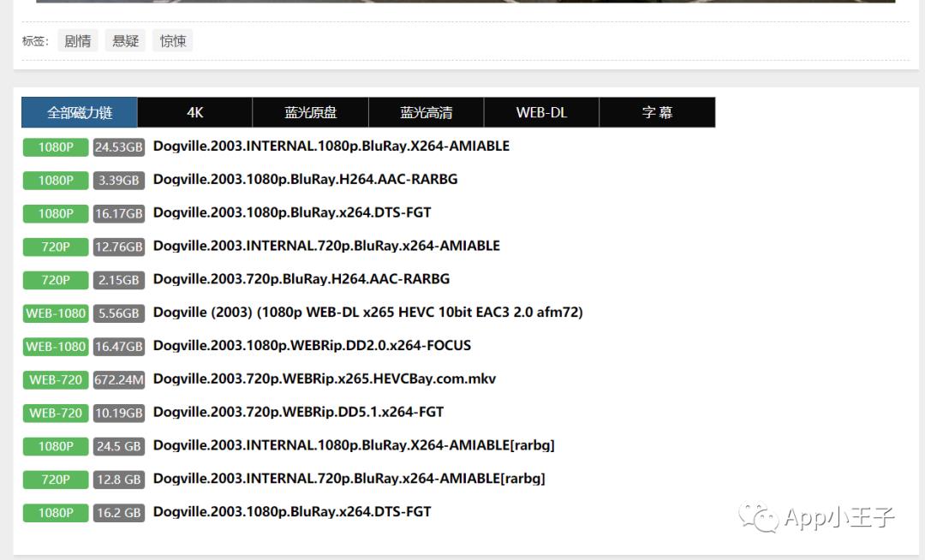Open the 蓝光高清 tab
This screenshot has width=925, height=560.
click(426, 112)
